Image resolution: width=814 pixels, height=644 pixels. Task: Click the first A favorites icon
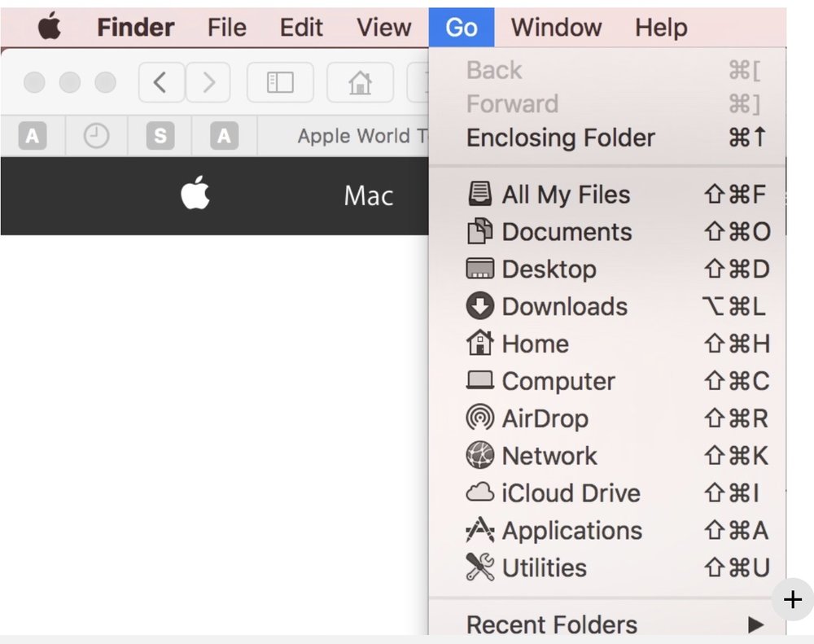pos(33,136)
